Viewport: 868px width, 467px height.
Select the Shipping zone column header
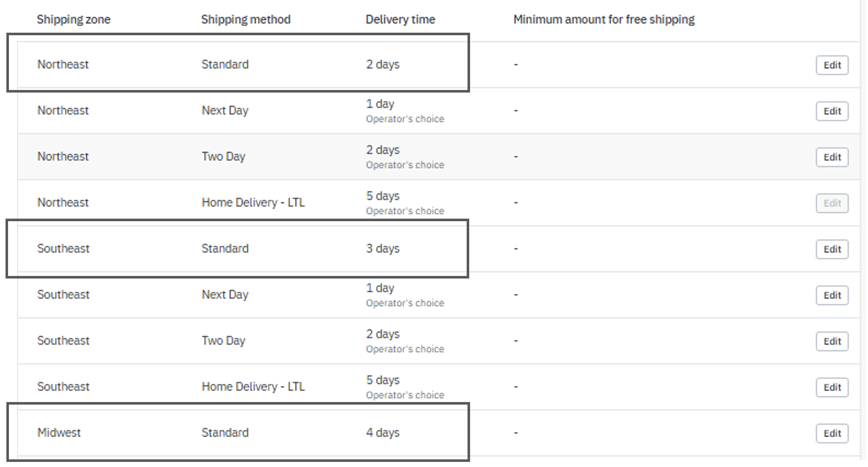point(73,20)
